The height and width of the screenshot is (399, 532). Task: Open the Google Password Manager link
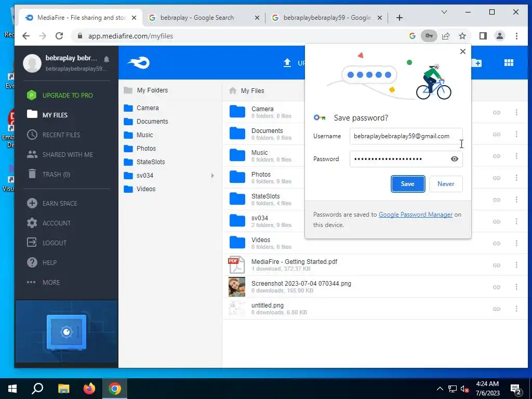tap(415, 215)
